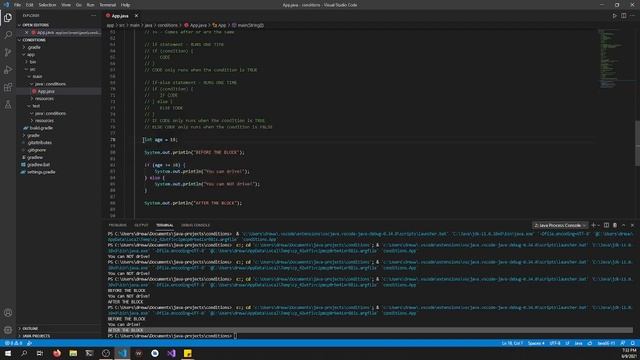Open Explorer panel ellipsis menu
640x360 pixels.
pos(93,16)
